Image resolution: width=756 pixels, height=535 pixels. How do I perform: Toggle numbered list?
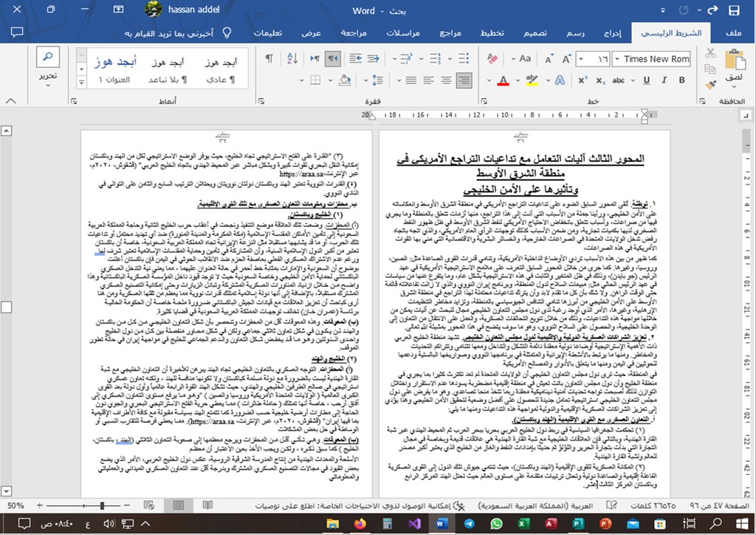coord(436,59)
